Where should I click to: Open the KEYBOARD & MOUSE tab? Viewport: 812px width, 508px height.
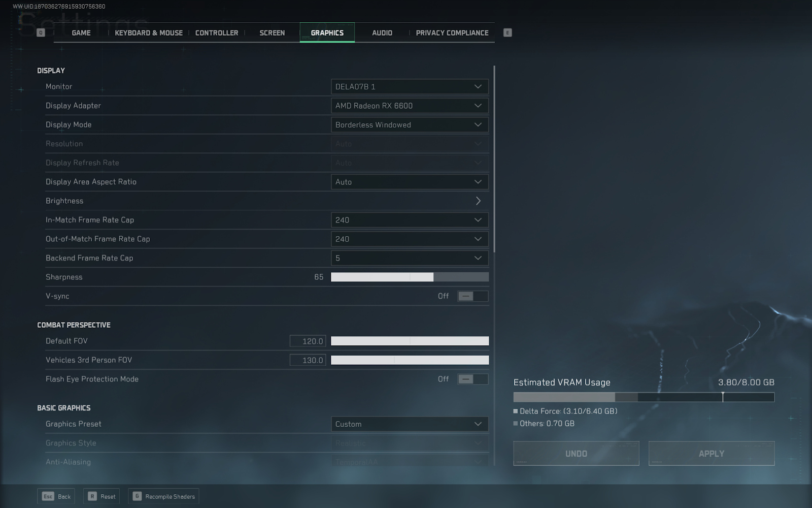[x=148, y=33]
